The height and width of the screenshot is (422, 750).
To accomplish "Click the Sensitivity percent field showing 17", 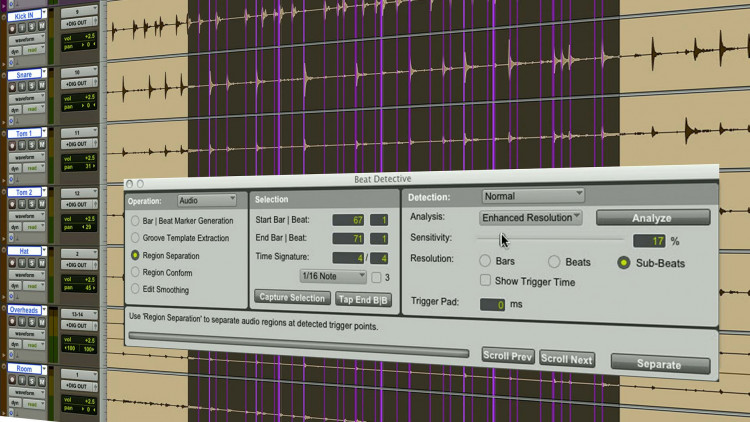I will click(649, 241).
